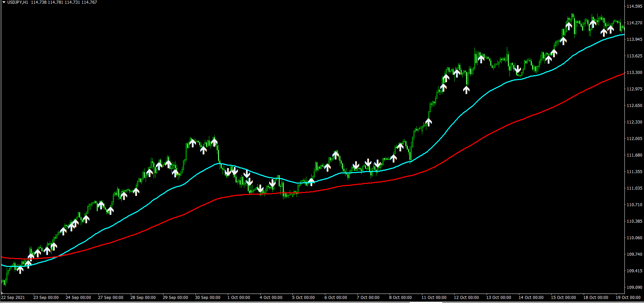Image resolution: width=644 pixels, height=303 pixels.
Task: Click the 112.650 price level text
Action: (634, 106)
